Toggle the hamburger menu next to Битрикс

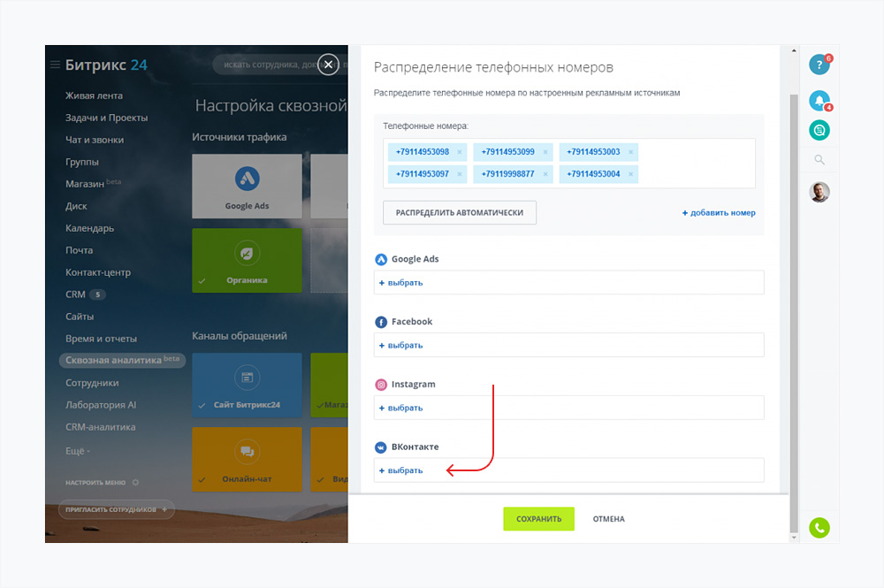coord(55,65)
